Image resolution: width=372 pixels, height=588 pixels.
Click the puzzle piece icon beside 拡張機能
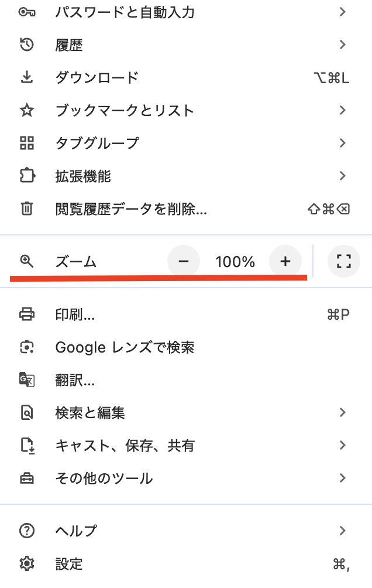(27, 176)
